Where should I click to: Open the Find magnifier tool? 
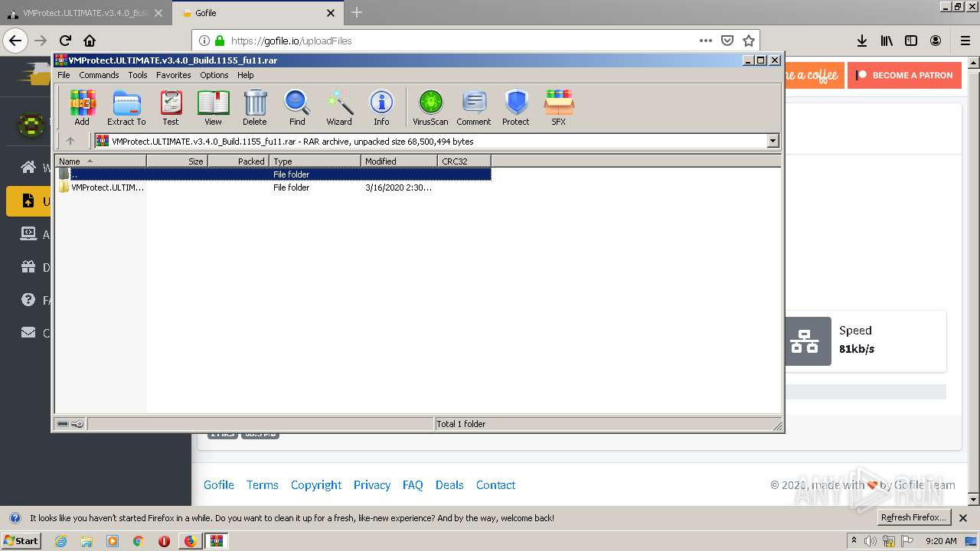[297, 107]
